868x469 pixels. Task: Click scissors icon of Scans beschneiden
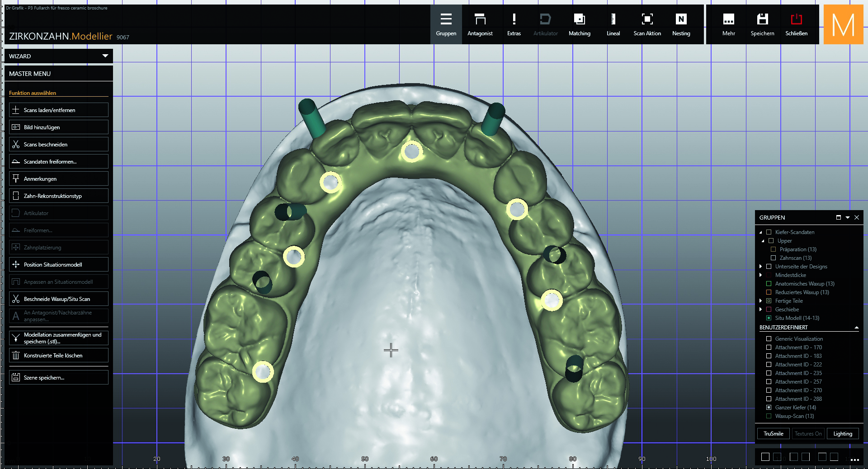[x=16, y=144]
